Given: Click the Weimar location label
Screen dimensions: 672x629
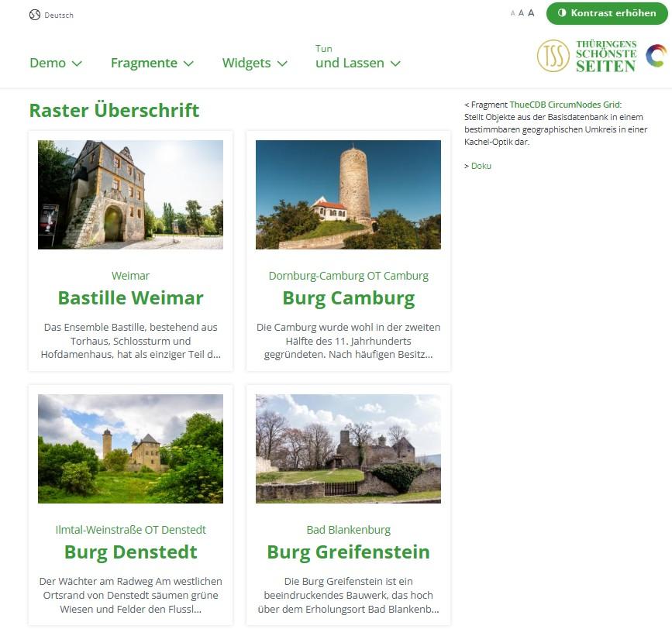Looking at the screenshot, I should (x=131, y=276).
